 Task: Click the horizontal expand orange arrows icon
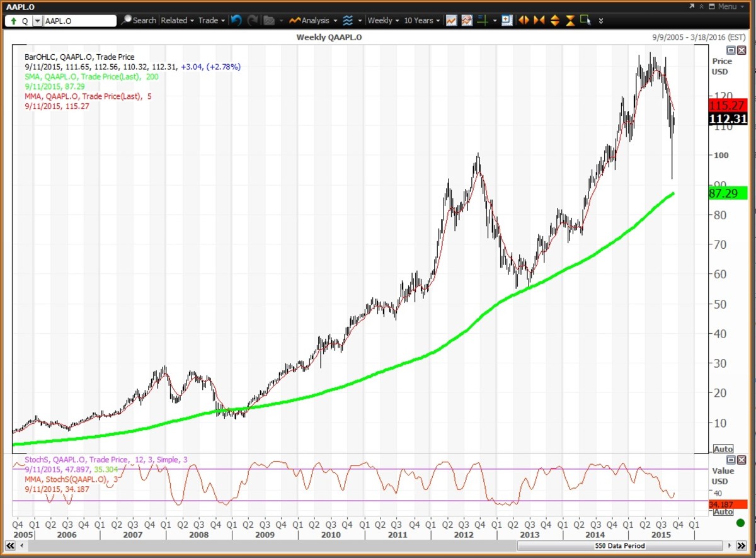point(523,20)
